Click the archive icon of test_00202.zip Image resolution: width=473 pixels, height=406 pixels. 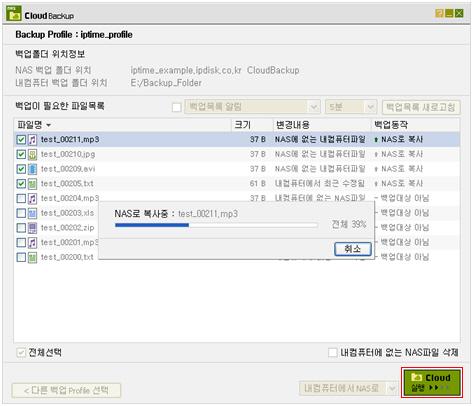32,228
